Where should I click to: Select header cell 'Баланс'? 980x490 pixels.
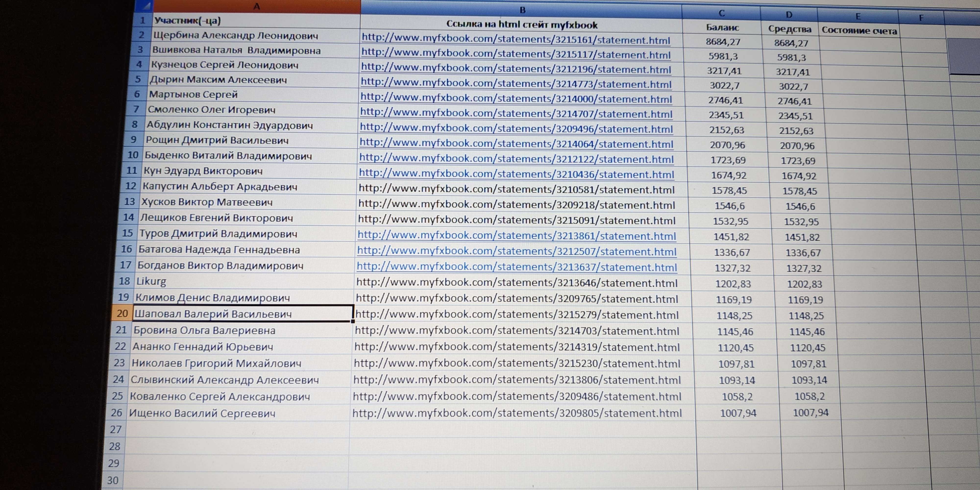click(x=722, y=27)
